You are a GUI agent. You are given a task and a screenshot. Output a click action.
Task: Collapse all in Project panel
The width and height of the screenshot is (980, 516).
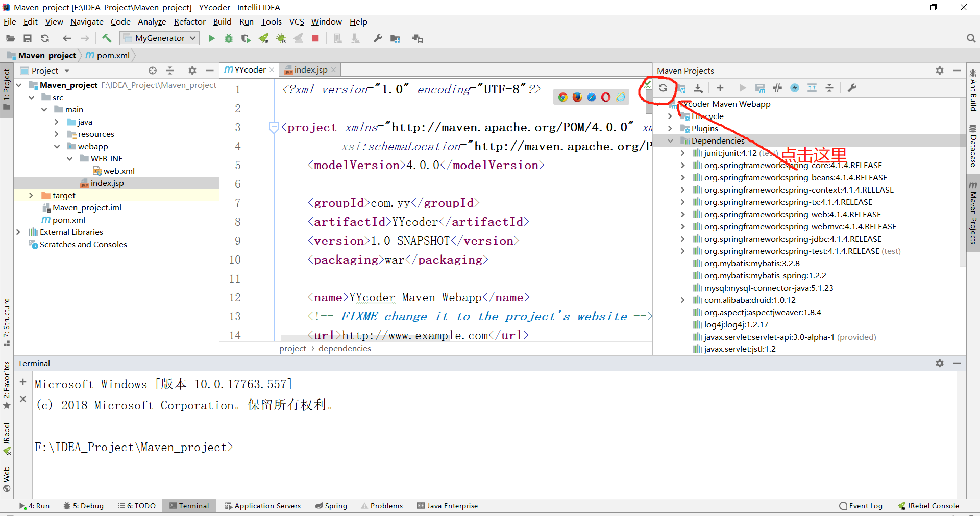click(170, 71)
